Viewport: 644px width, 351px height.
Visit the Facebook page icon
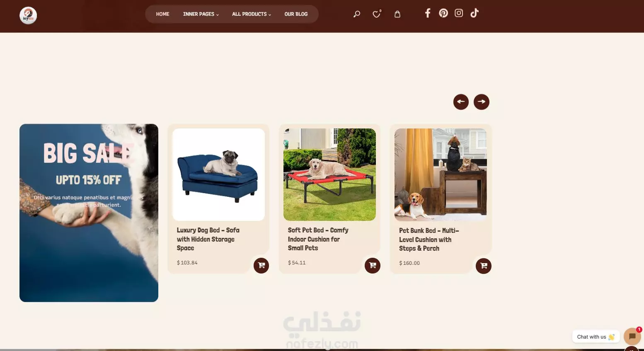point(428,13)
